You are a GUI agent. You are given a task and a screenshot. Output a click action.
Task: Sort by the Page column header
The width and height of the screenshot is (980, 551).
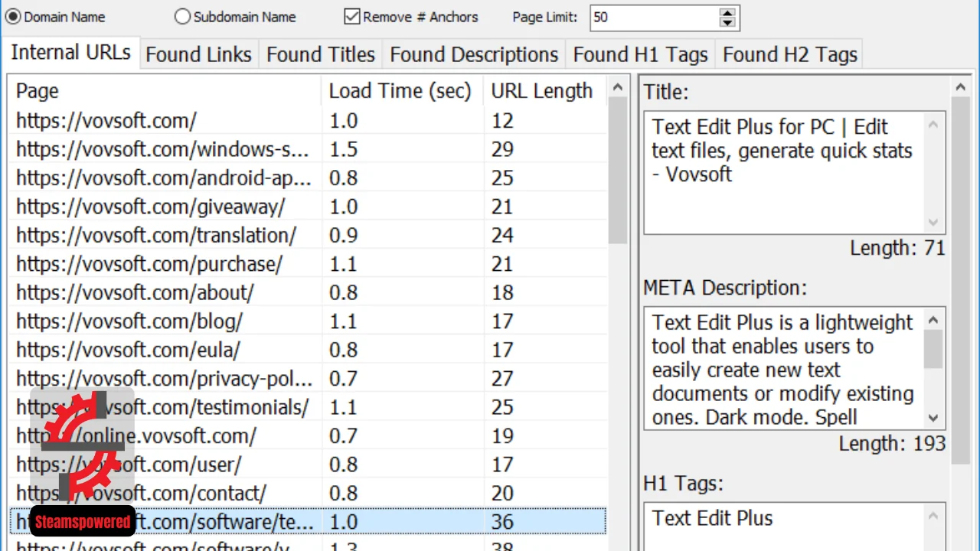click(x=165, y=91)
